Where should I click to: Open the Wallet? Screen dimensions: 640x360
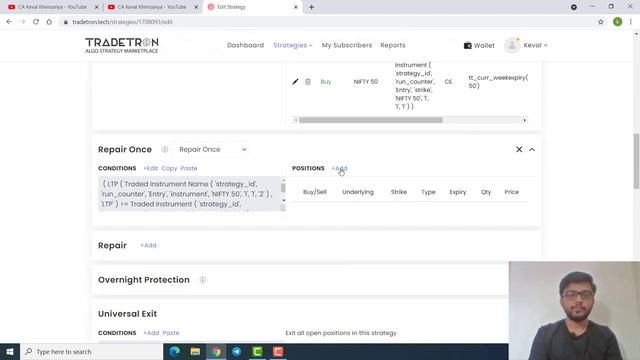pos(479,45)
